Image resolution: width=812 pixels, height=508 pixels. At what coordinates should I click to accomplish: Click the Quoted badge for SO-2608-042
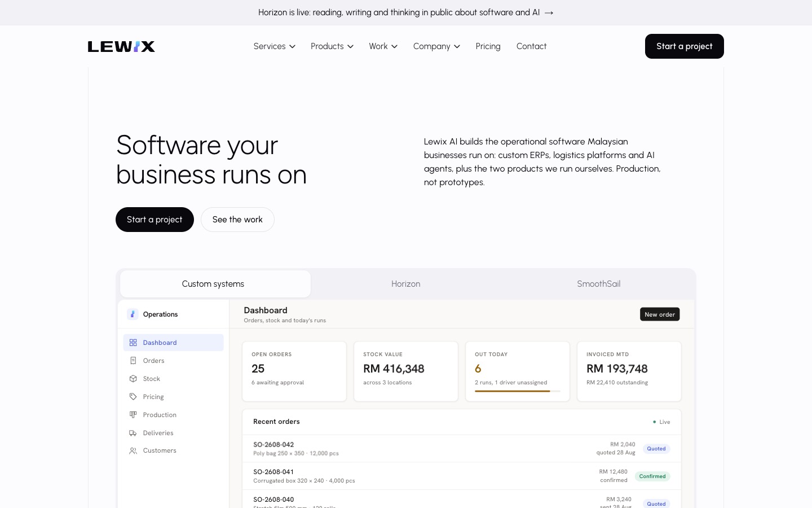point(656,449)
